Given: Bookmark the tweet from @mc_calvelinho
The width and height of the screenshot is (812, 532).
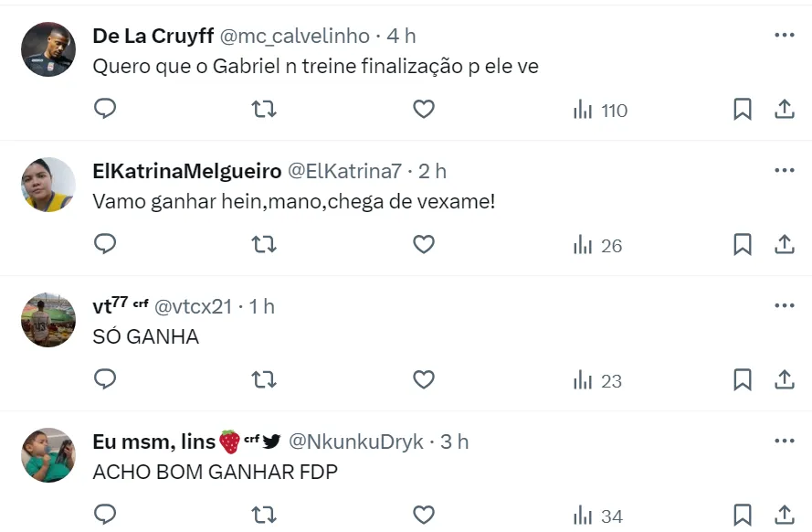Looking at the screenshot, I should (x=743, y=110).
